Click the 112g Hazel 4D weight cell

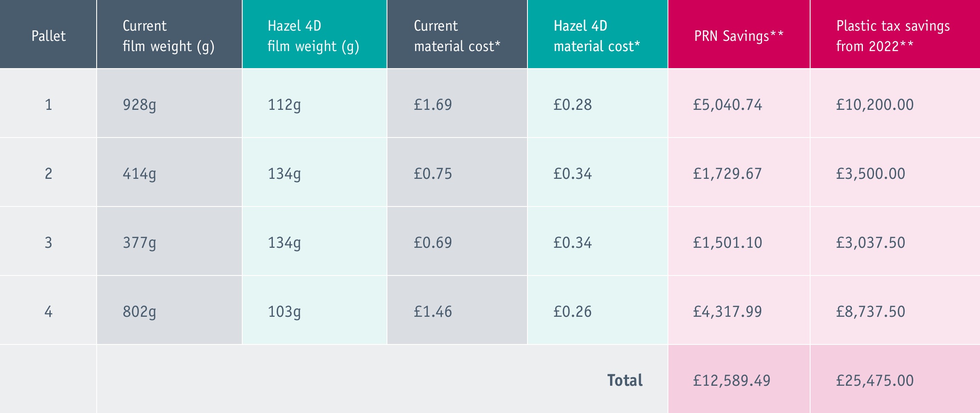click(284, 105)
